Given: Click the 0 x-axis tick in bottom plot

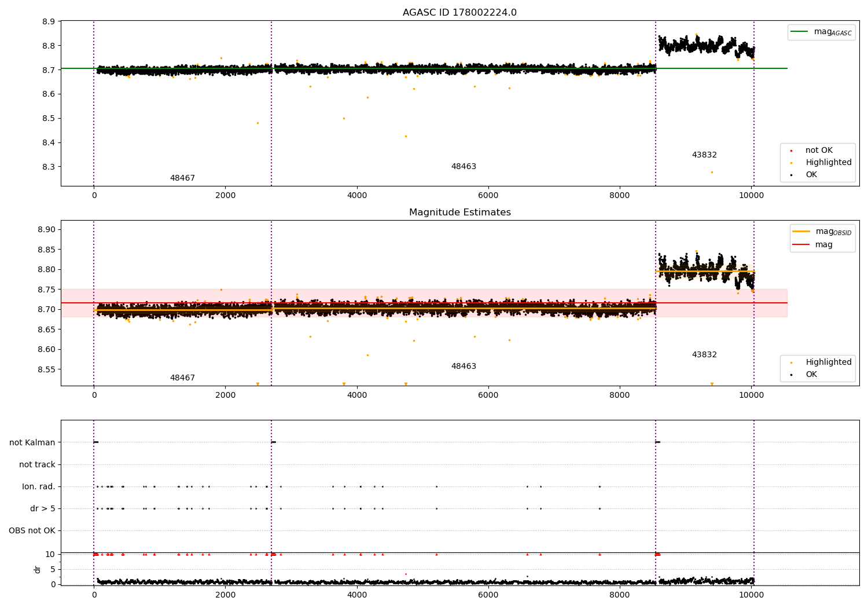Looking at the screenshot, I should [94, 595].
